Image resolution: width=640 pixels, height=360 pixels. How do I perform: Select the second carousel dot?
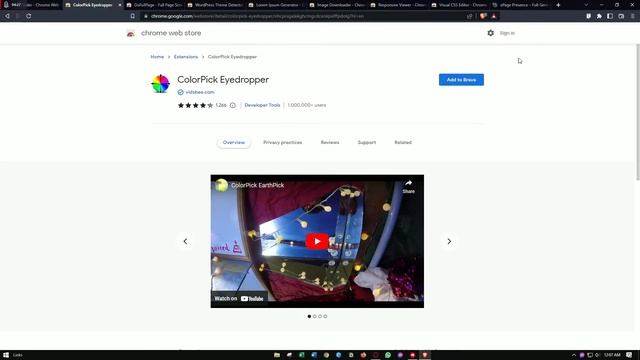314,316
